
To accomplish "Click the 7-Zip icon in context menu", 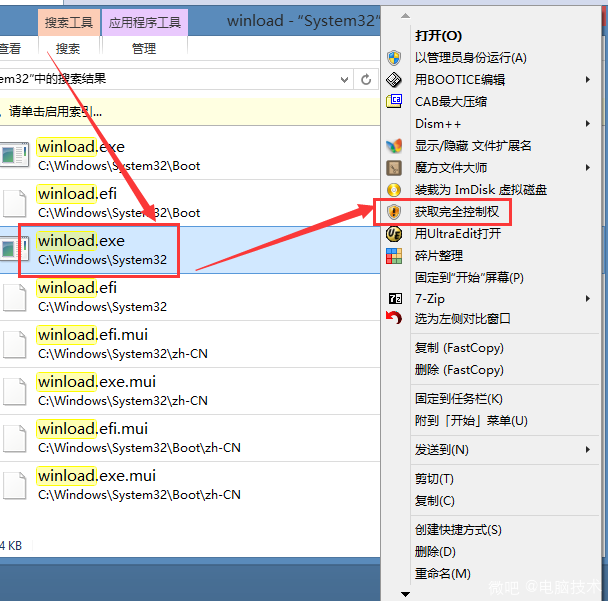I will 395,299.
